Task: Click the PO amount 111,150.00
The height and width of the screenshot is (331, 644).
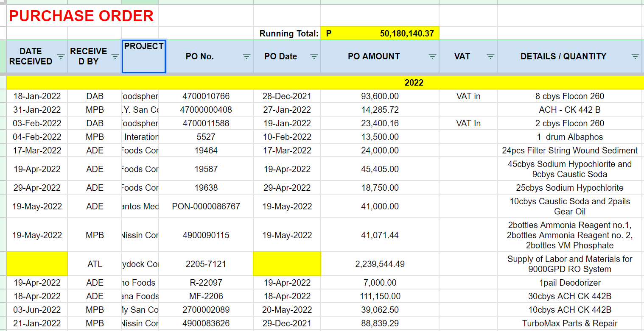Action: click(x=380, y=296)
